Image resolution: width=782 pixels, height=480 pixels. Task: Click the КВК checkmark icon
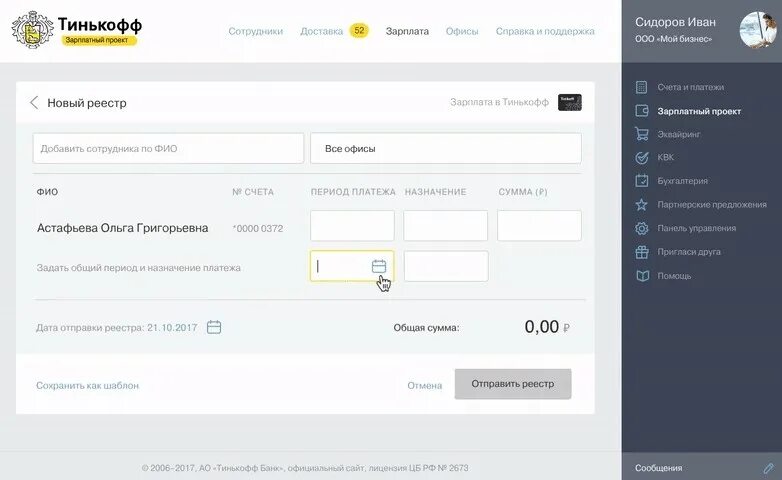(642, 158)
